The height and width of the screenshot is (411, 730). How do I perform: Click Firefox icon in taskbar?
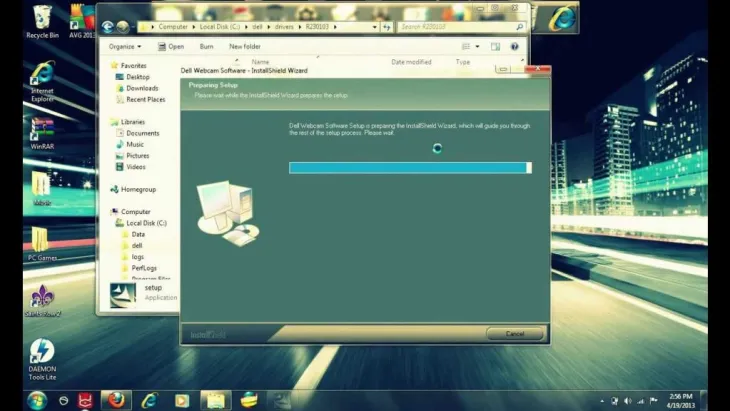pos(117,401)
